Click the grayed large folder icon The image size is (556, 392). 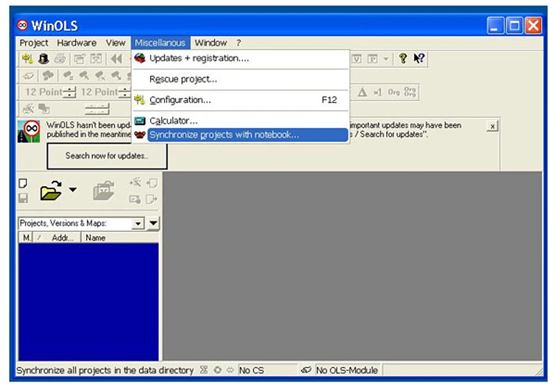coord(103,190)
